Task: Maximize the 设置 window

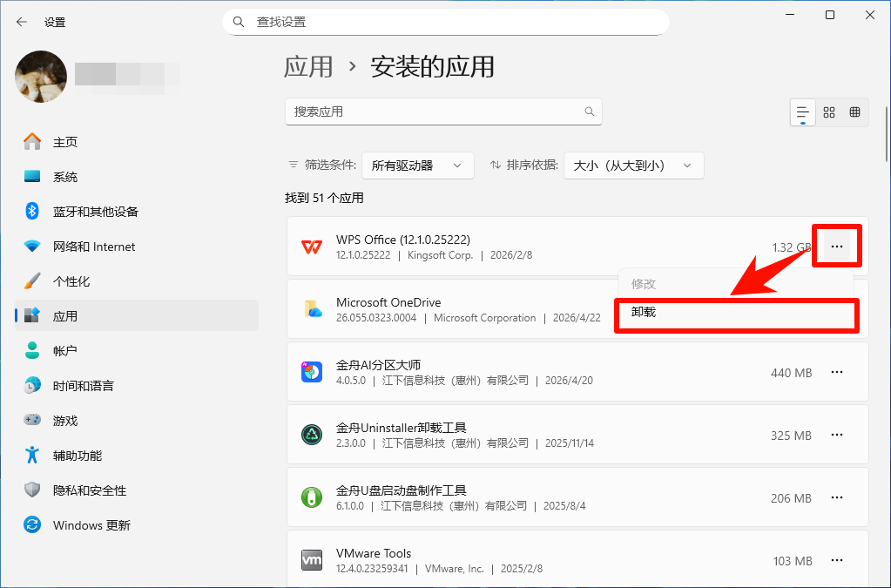Action: click(x=830, y=15)
